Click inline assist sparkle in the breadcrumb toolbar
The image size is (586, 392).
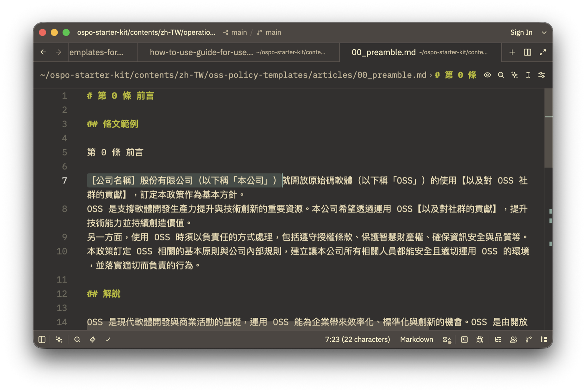pos(515,75)
